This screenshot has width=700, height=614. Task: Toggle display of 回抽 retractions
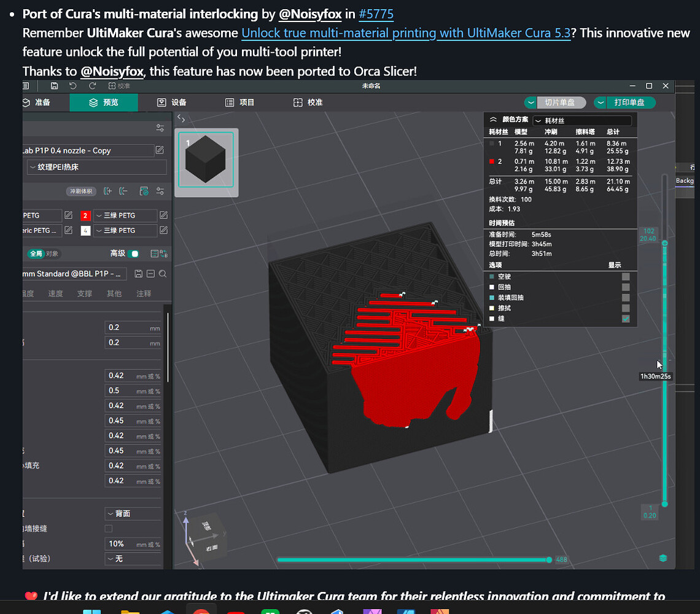click(x=626, y=287)
